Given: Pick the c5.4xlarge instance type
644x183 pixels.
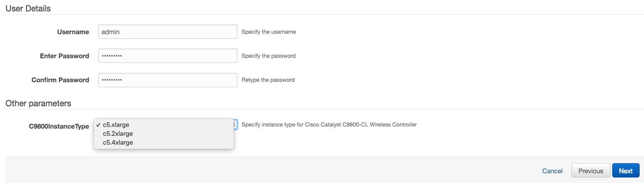Looking at the screenshot, I should click(x=118, y=142).
